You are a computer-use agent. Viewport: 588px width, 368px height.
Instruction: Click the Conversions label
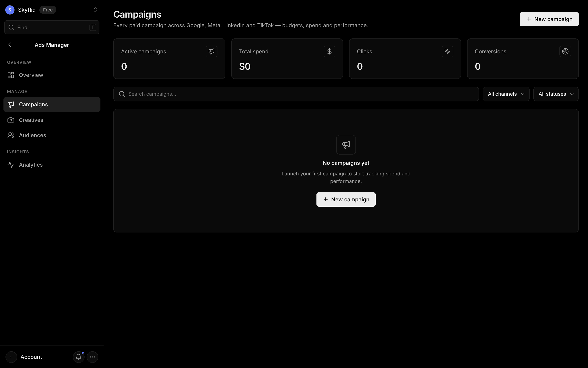coord(490,52)
